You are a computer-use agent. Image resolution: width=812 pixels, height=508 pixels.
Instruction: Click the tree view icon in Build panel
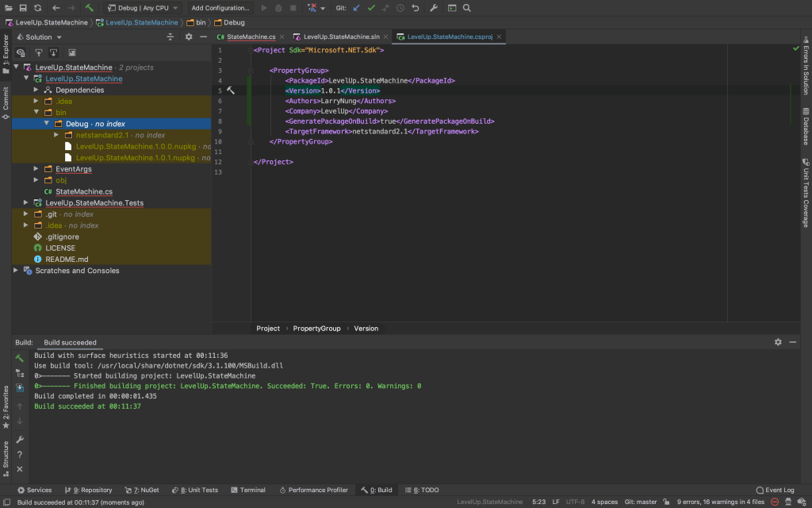(20, 373)
